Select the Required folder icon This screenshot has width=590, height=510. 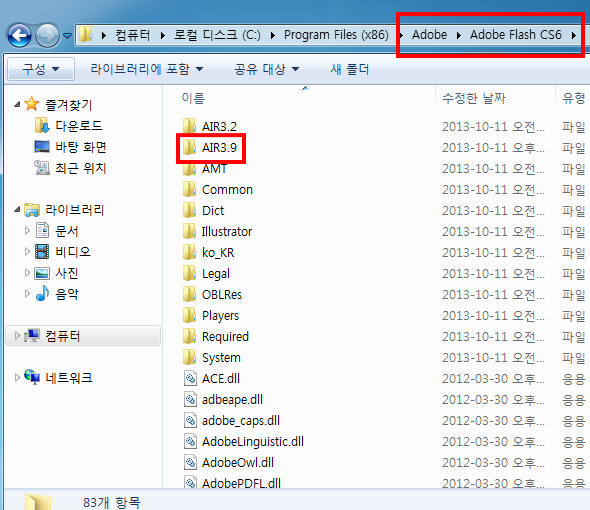pos(189,336)
